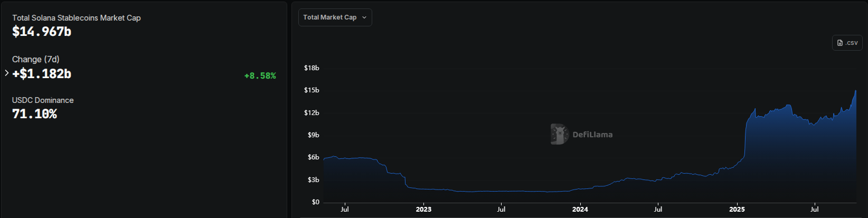The image size is (868, 218).
Task: Click the Total Solana Stablecoins Market Cap heading
Action: pos(77,18)
